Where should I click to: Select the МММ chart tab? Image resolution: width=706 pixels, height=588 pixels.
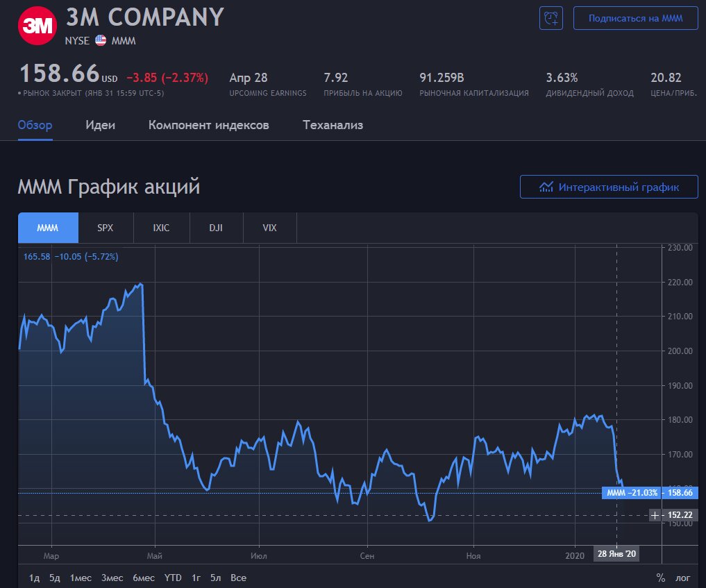coord(48,228)
